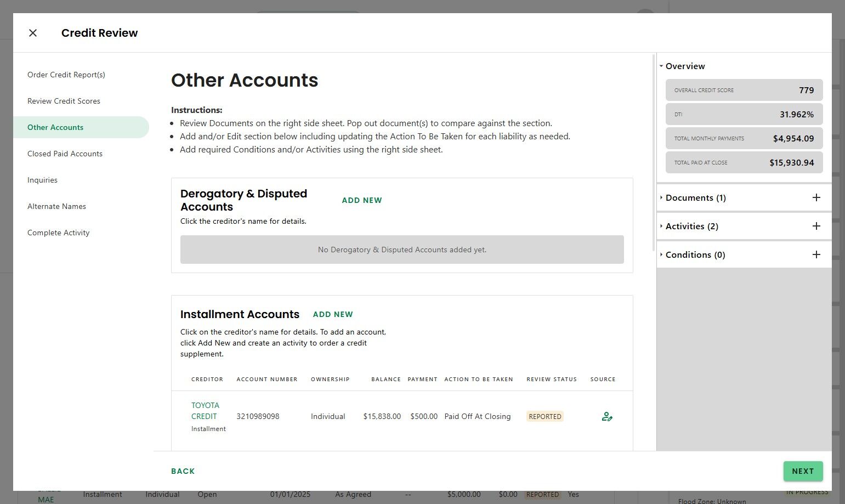The height and width of the screenshot is (504, 845).
Task: Click the BACK button
Action: click(183, 471)
